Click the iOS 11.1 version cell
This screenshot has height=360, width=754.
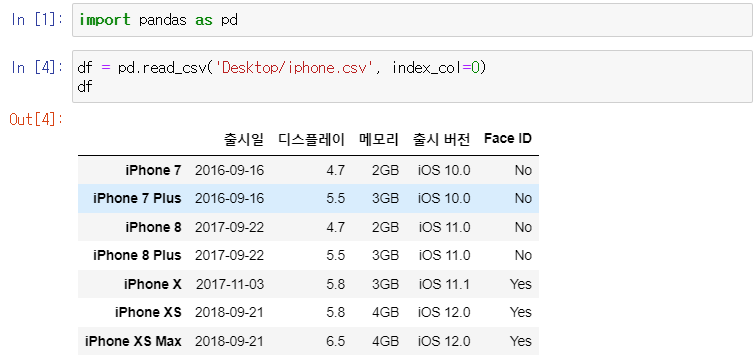(x=444, y=284)
